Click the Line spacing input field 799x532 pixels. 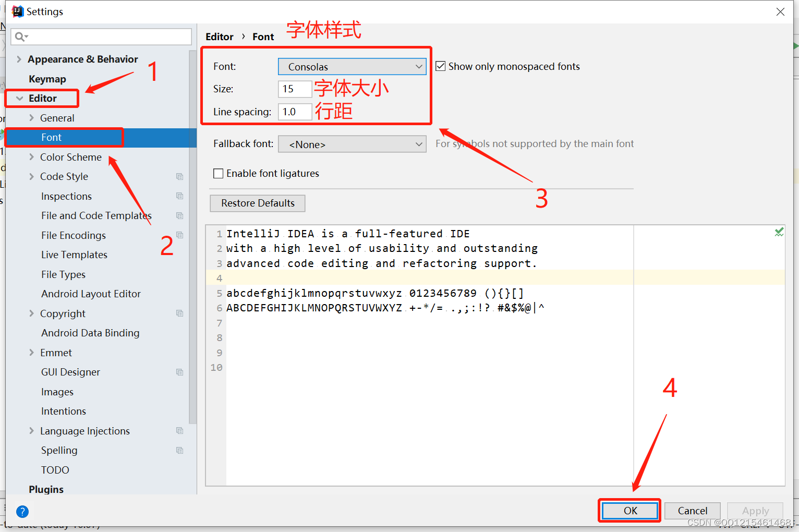(x=295, y=112)
